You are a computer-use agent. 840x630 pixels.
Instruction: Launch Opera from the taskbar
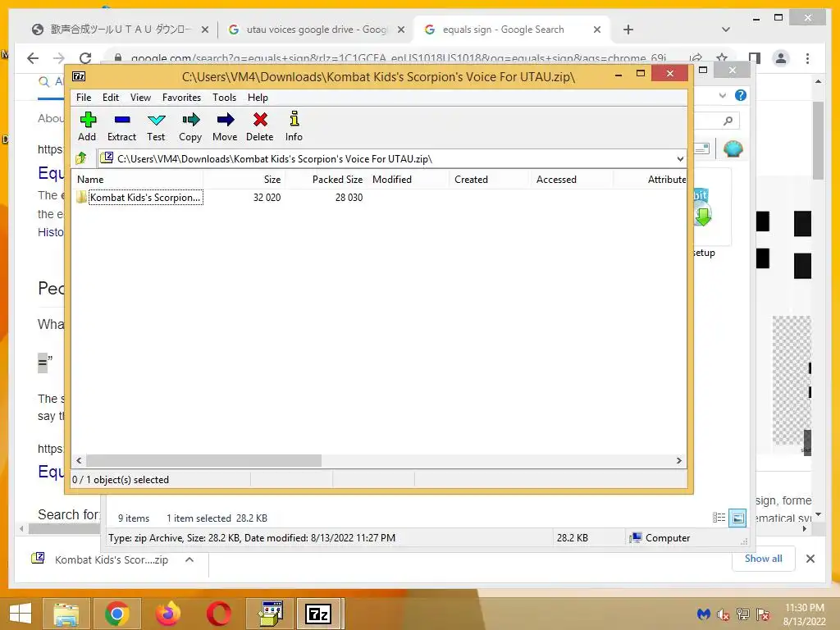[218, 614]
